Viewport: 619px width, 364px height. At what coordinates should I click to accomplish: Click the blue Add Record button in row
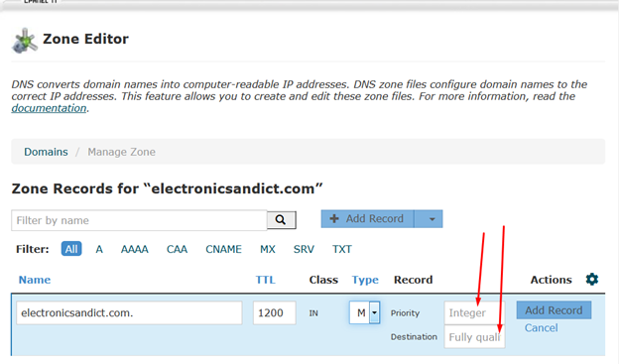click(554, 310)
